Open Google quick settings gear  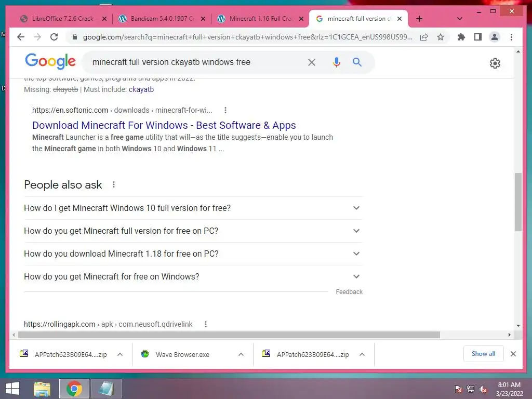[495, 63]
